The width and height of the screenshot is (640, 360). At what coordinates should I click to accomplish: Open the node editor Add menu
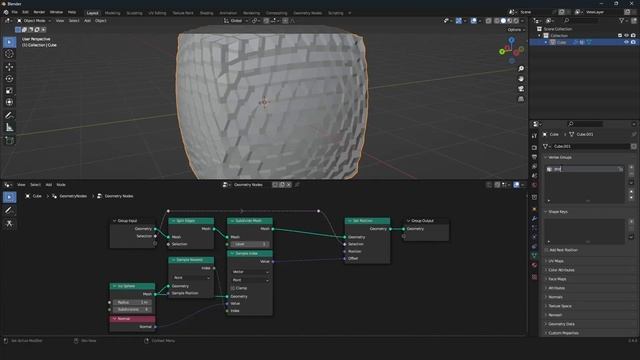point(49,185)
